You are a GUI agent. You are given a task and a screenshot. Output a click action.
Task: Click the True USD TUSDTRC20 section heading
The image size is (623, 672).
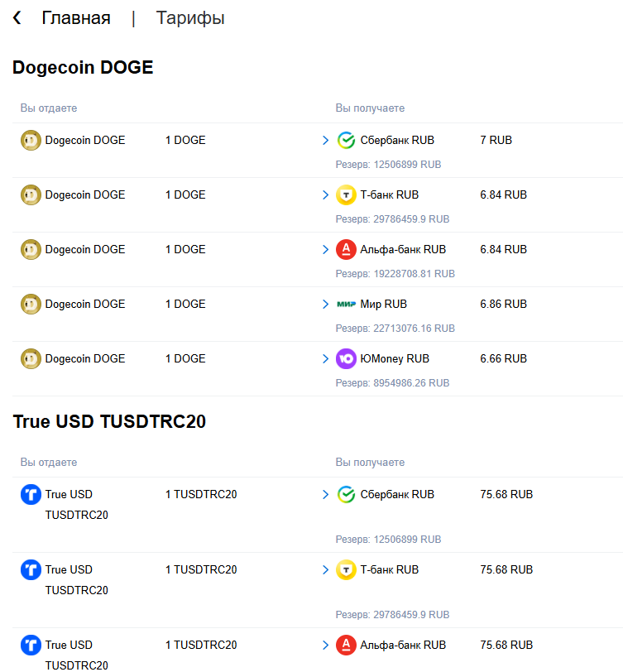[109, 421]
